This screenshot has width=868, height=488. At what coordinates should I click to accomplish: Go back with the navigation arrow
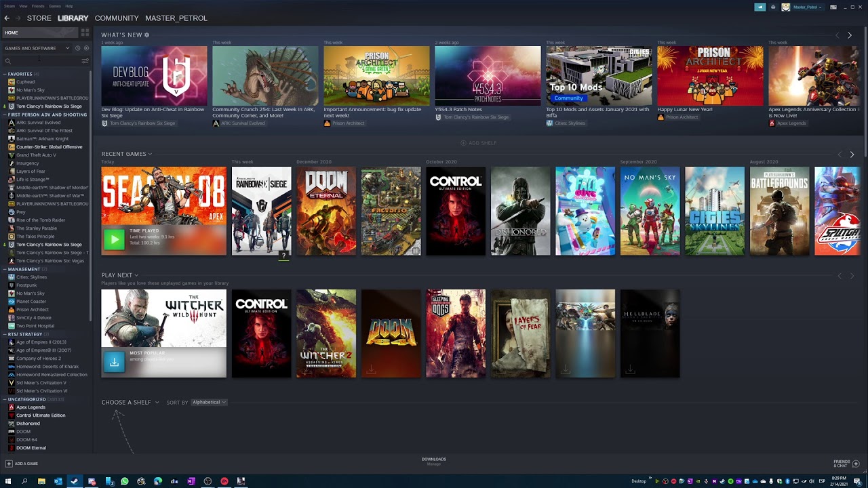coord(7,18)
